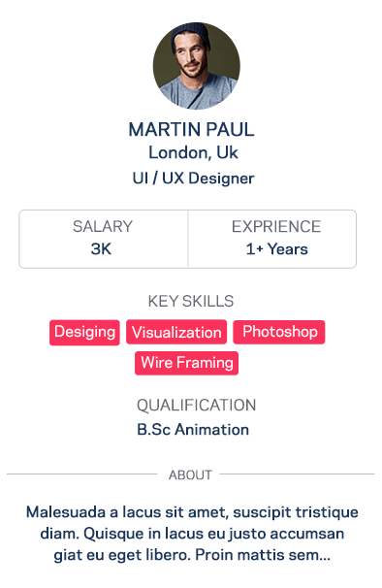Open the MARTIN PAUL name heading
This screenshot has width=382, height=588.
tap(191, 130)
